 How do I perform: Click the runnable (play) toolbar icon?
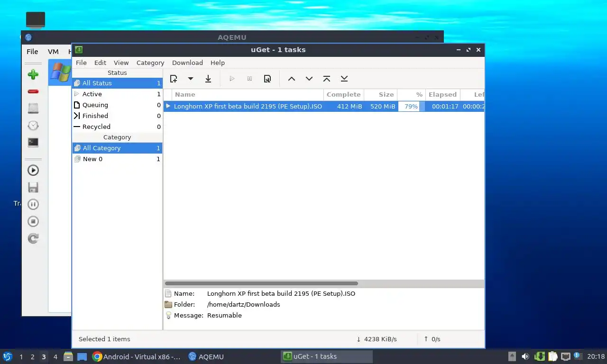(232, 79)
